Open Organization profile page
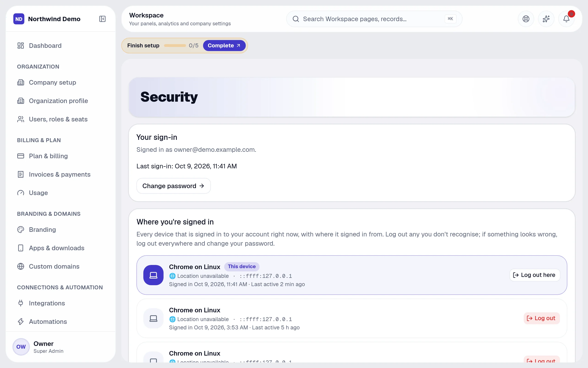588x368 pixels. tap(61, 101)
